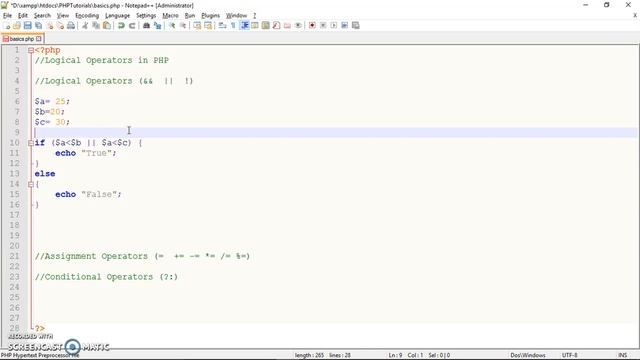The height and width of the screenshot is (360, 640).
Task: Open the Plugins menu
Action: coord(211,16)
